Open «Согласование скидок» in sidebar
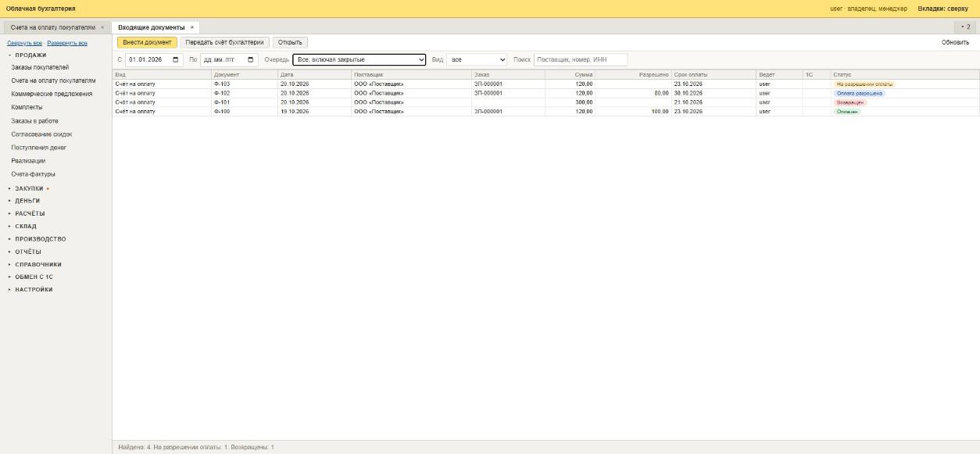980x454 pixels. [x=41, y=134]
